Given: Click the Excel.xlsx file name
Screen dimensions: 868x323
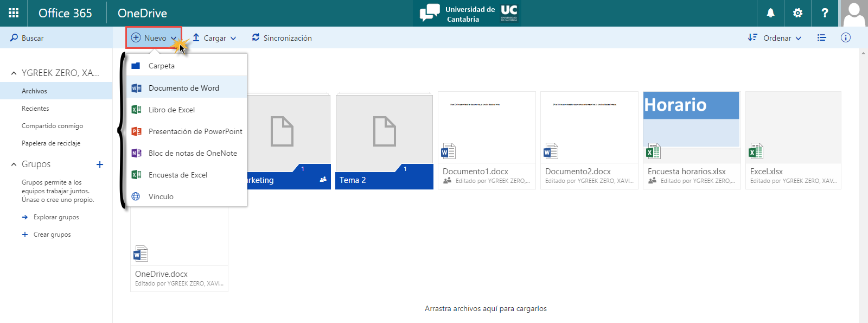Looking at the screenshot, I should 767,172.
